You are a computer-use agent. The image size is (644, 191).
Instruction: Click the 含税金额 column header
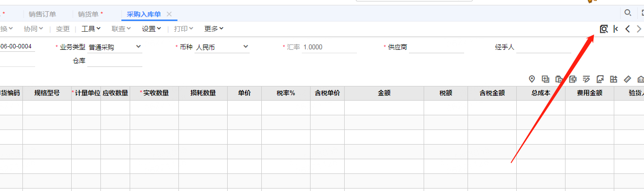pos(492,93)
